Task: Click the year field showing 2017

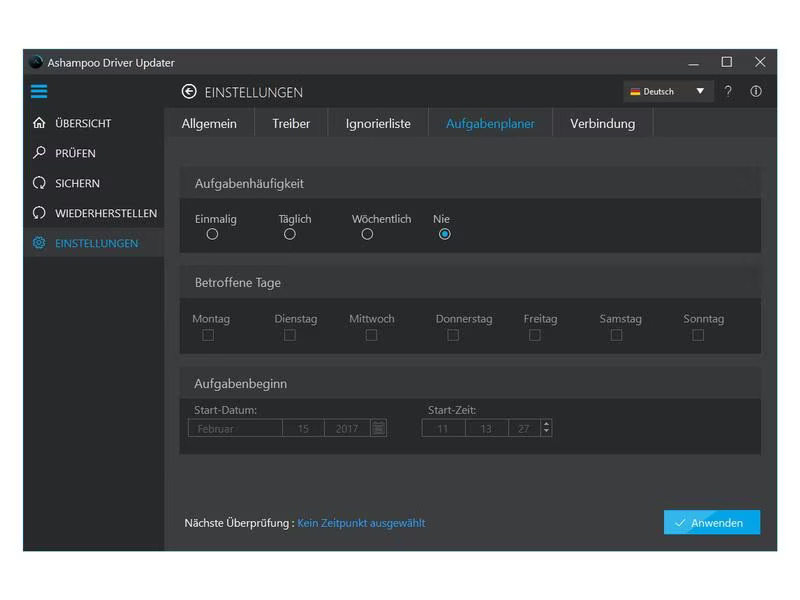Action: 347,428
